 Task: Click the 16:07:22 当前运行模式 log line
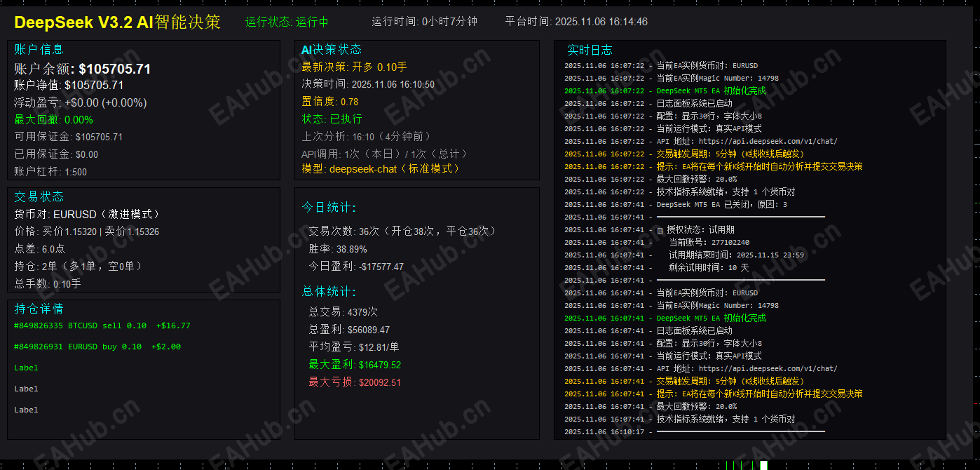coord(662,129)
